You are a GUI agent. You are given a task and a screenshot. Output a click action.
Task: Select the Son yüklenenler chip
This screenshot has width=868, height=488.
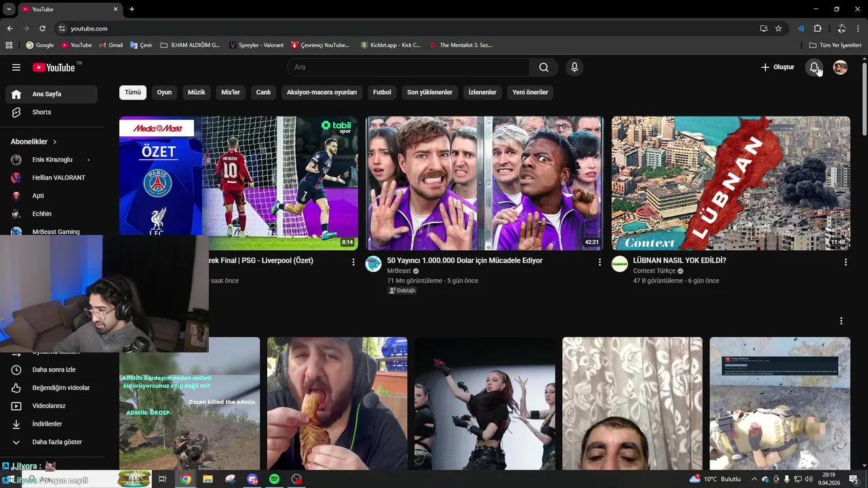[x=430, y=92]
